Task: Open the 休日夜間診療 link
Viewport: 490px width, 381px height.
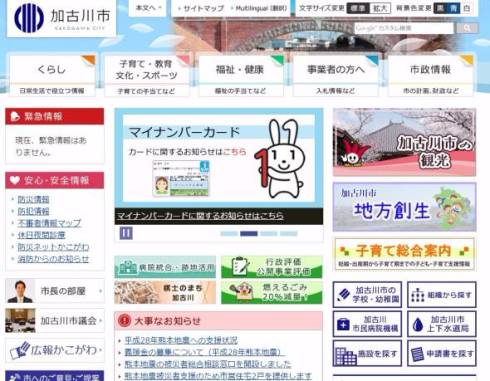Action: (41, 235)
